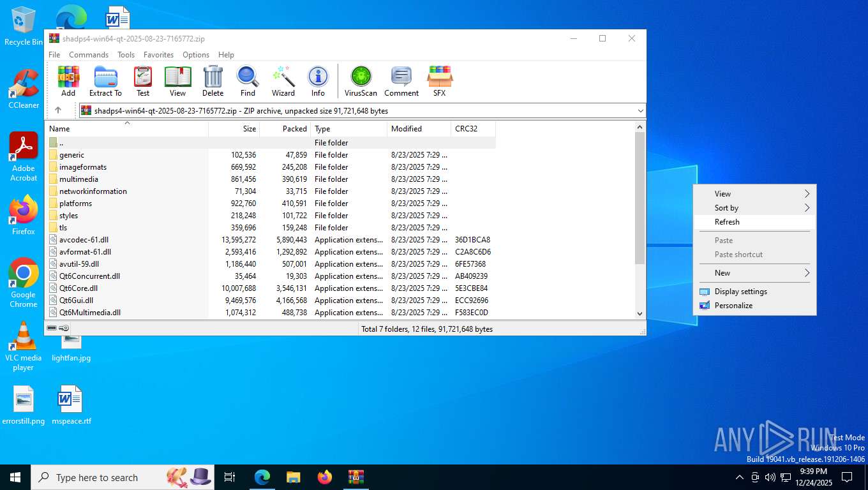This screenshot has width=868, height=490.
Task: Click the VirusScan toolbar icon
Action: [x=361, y=81]
